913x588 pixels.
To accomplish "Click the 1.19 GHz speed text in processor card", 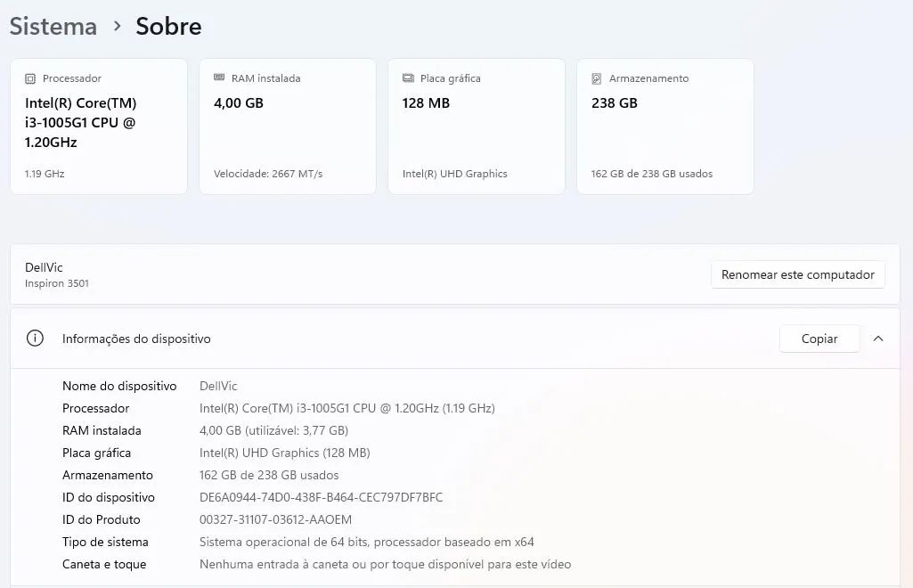I will pos(45,174).
